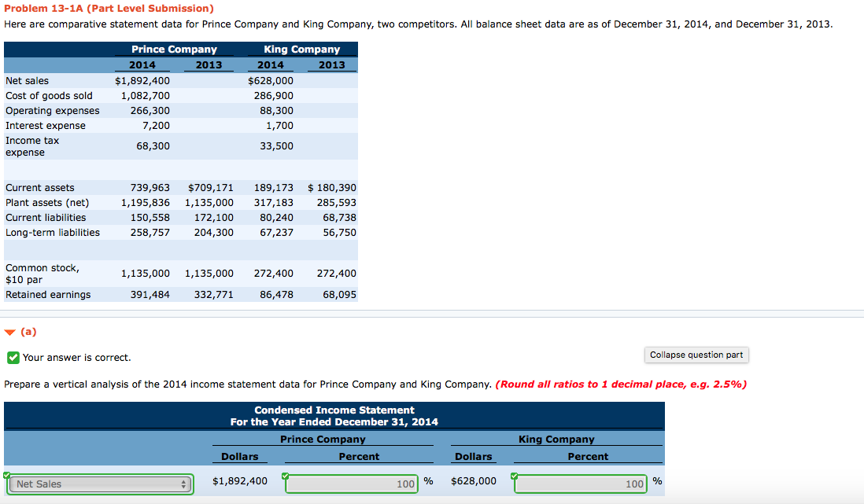The width and height of the screenshot is (864, 504).
Task: Click the Problem 13-1A heading
Action: (109, 9)
